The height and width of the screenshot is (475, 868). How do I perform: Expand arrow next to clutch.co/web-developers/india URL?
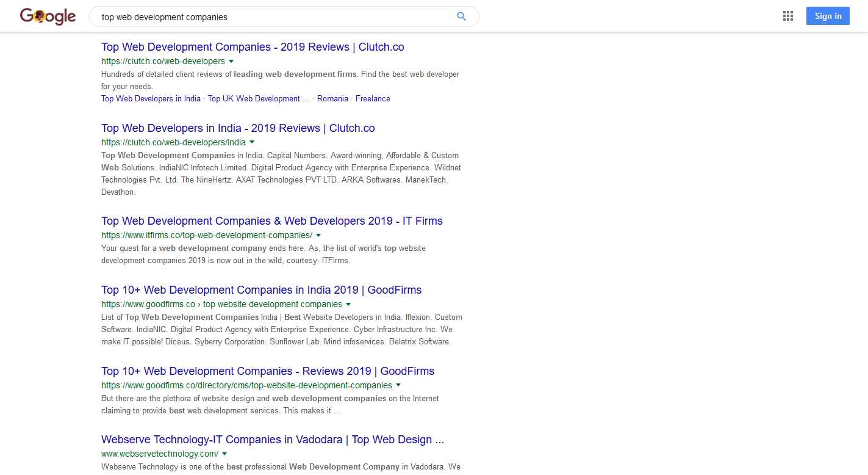point(252,143)
